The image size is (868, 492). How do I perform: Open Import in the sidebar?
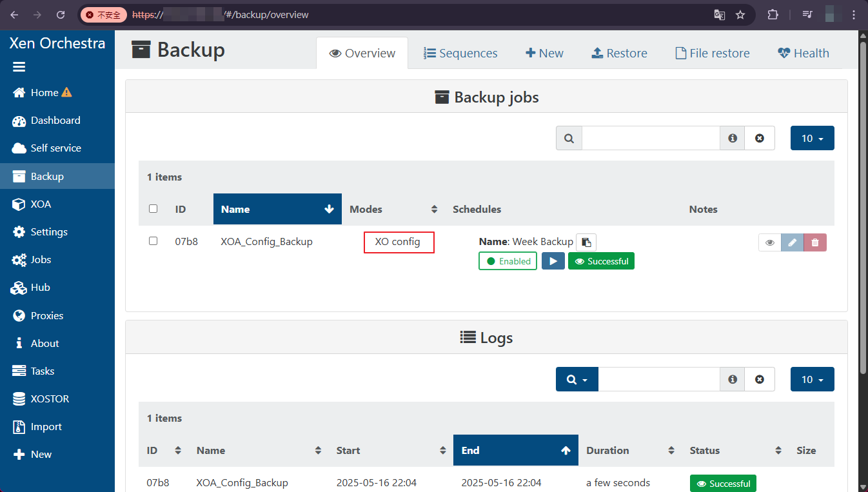click(37, 427)
